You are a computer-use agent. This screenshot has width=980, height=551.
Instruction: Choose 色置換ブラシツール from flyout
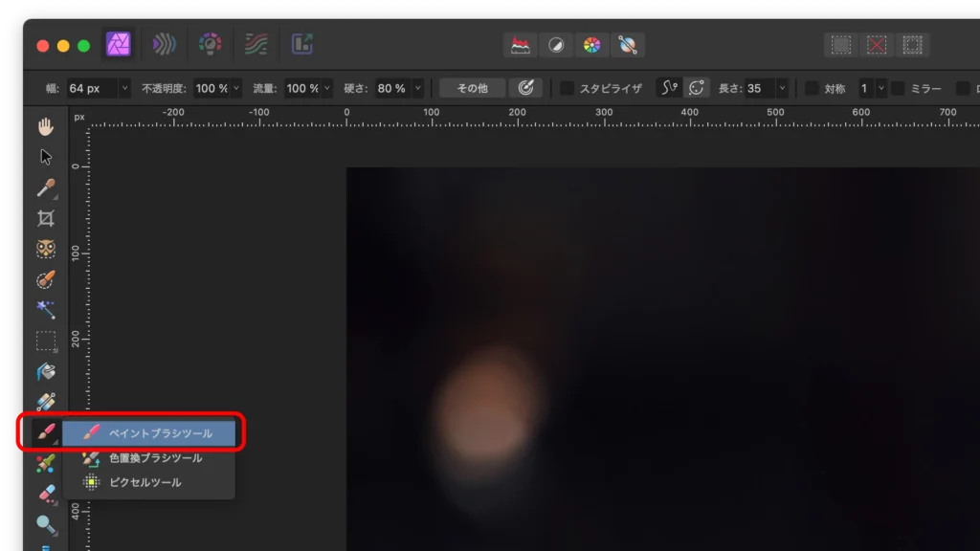click(155, 458)
